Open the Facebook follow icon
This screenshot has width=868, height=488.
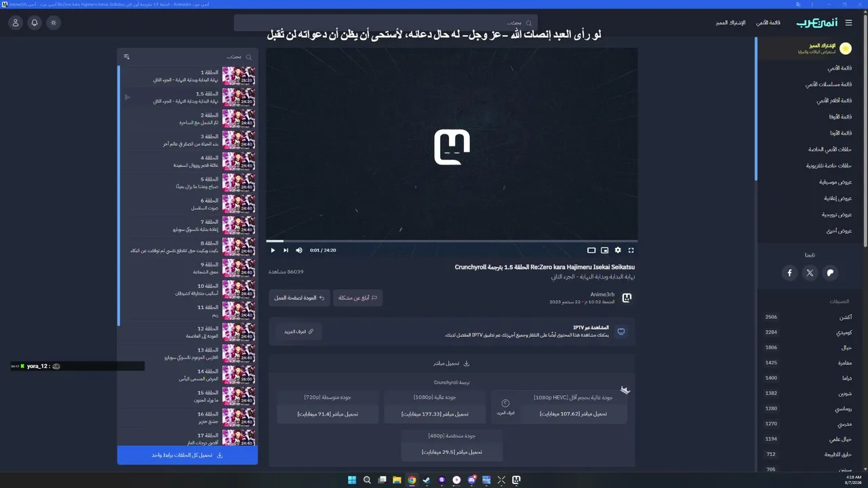789,272
